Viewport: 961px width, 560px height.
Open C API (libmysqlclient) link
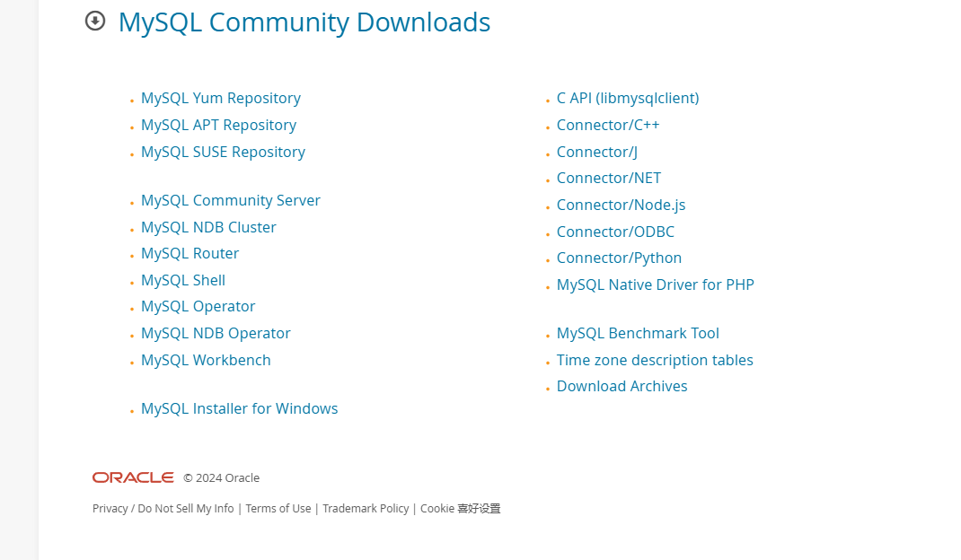[628, 98]
